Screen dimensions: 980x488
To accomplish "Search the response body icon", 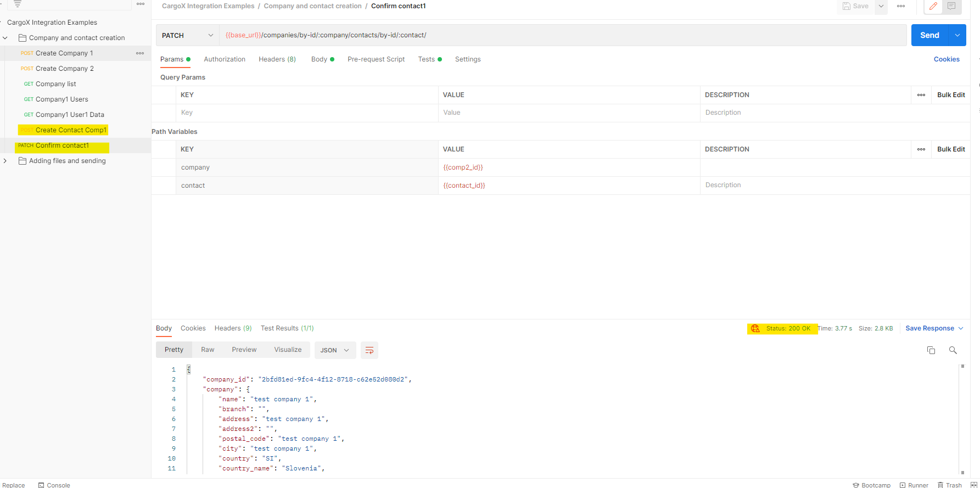I will point(953,350).
